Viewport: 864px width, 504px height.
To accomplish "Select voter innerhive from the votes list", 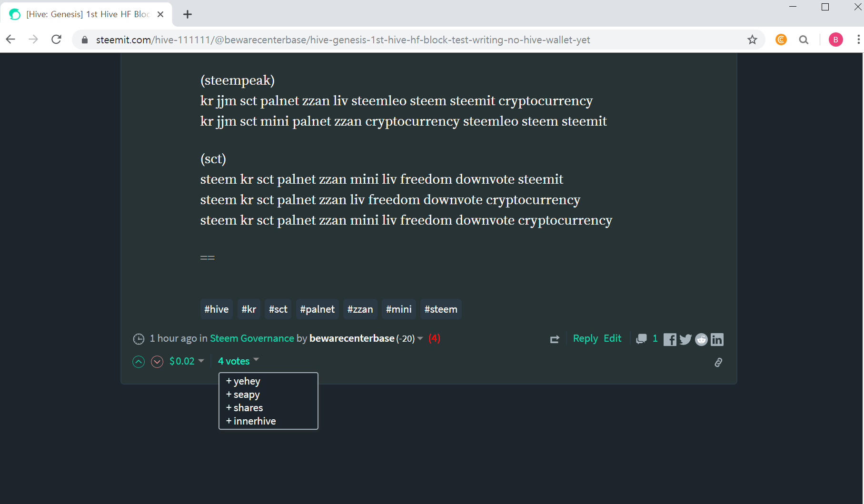I will [x=254, y=421].
